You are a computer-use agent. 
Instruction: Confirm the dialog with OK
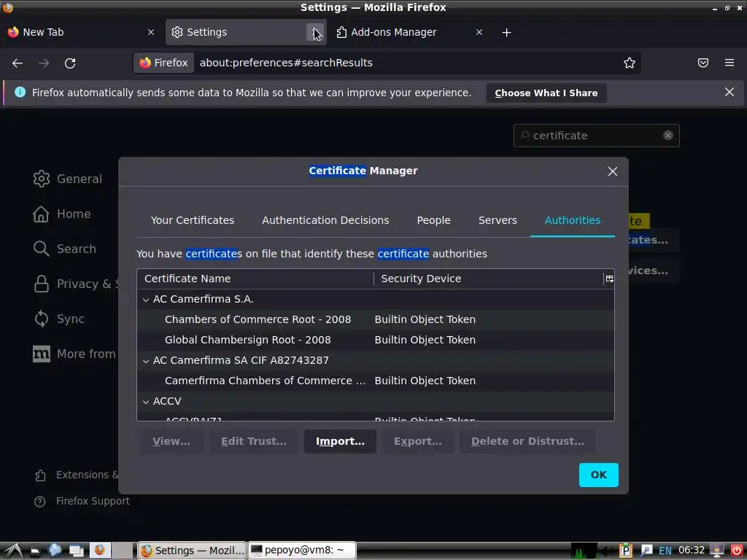tap(598, 475)
